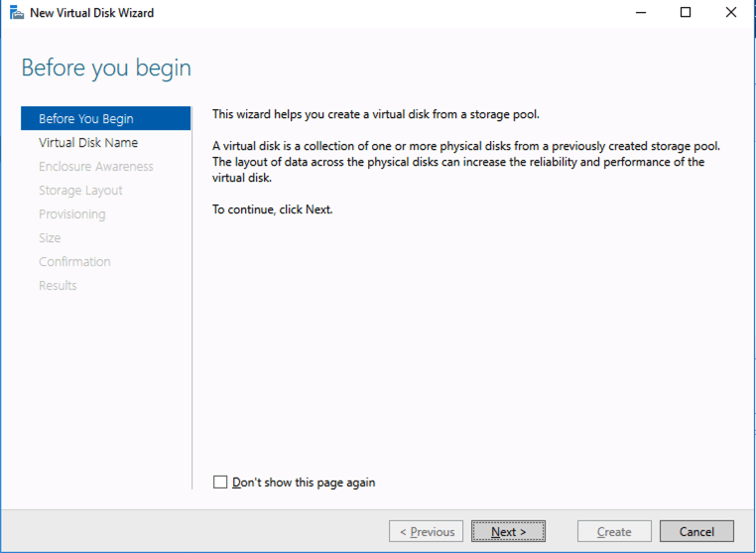The height and width of the screenshot is (553, 756).
Task: Go to the Virtual Disk Name step
Action: tap(88, 143)
